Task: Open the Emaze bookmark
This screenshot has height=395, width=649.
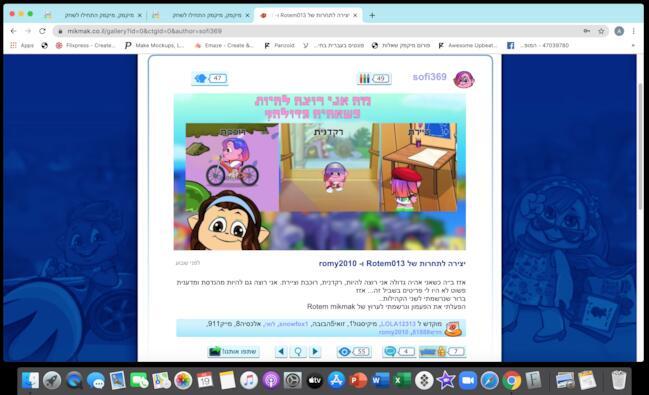Action: tap(224, 45)
